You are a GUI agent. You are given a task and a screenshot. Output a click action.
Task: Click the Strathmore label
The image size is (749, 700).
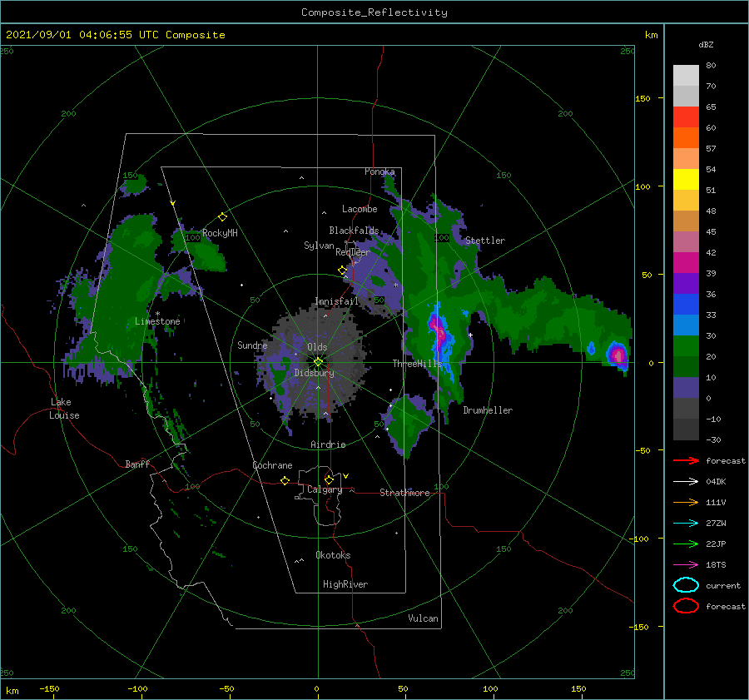click(404, 493)
